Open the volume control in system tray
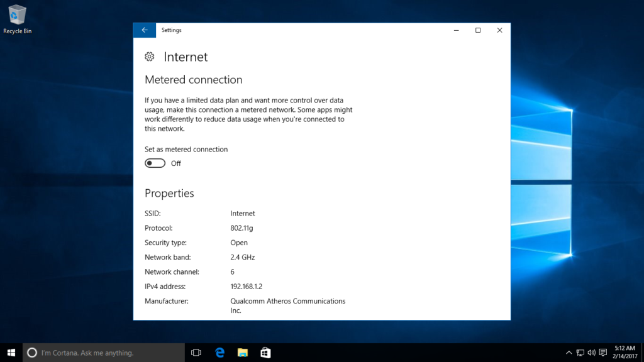Image resolution: width=644 pixels, height=362 pixels. click(592, 353)
